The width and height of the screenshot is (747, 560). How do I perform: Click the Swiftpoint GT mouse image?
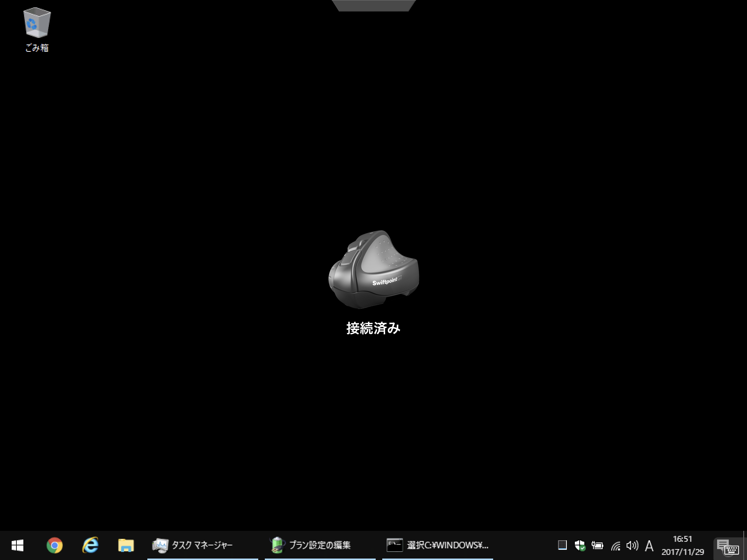(373, 269)
